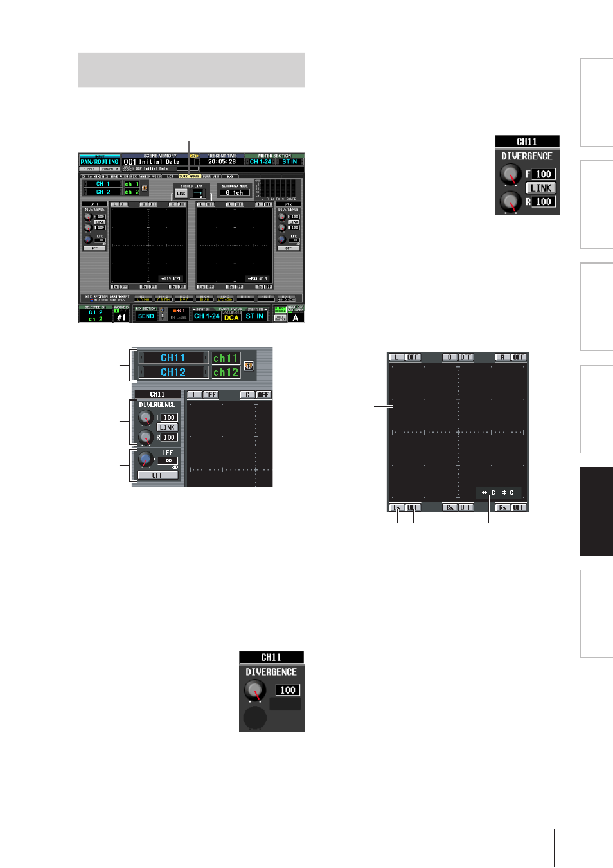Click the C speaker button on the large surround grid

click(450, 357)
